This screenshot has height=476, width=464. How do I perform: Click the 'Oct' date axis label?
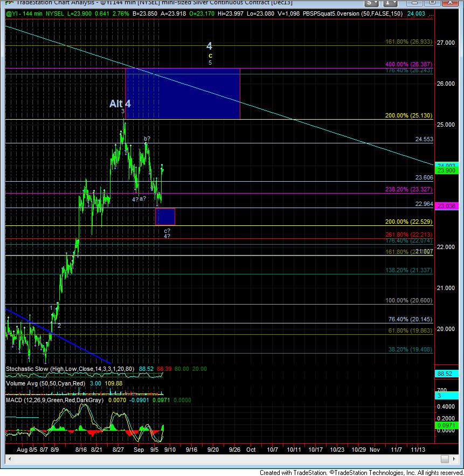click(251, 450)
